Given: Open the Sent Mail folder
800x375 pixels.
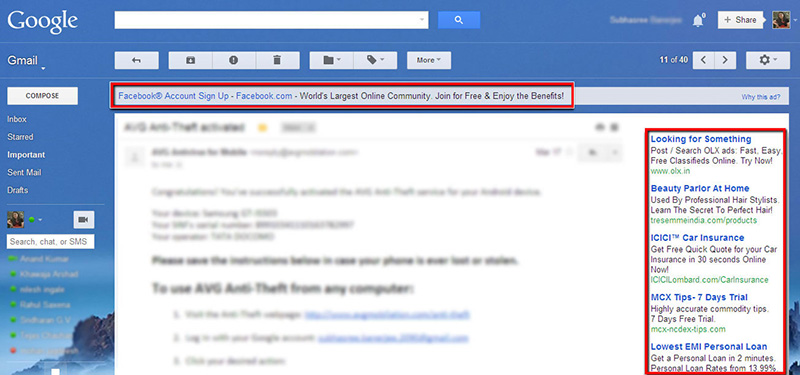Looking at the screenshot, I should tap(24, 172).
